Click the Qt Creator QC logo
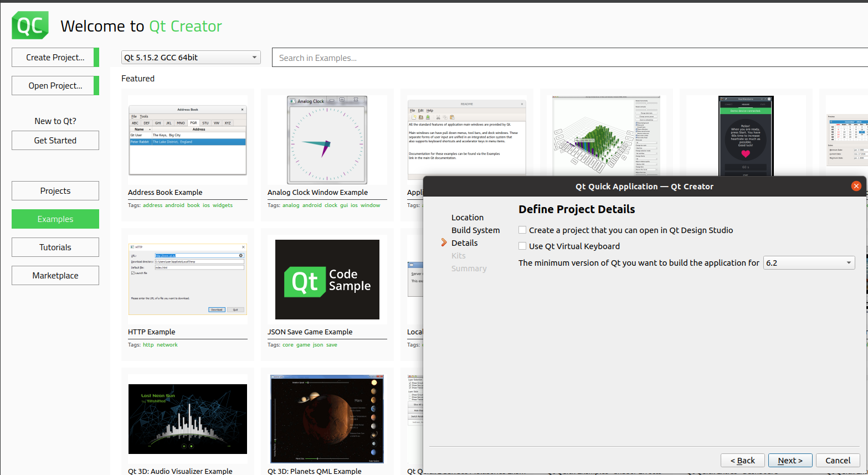 click(x=30, y=25)
